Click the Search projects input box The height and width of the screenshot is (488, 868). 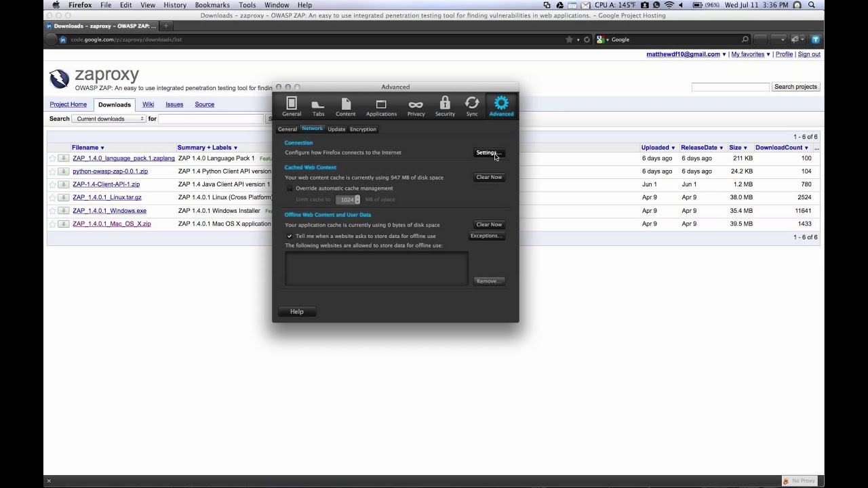[x=730, y=87]
